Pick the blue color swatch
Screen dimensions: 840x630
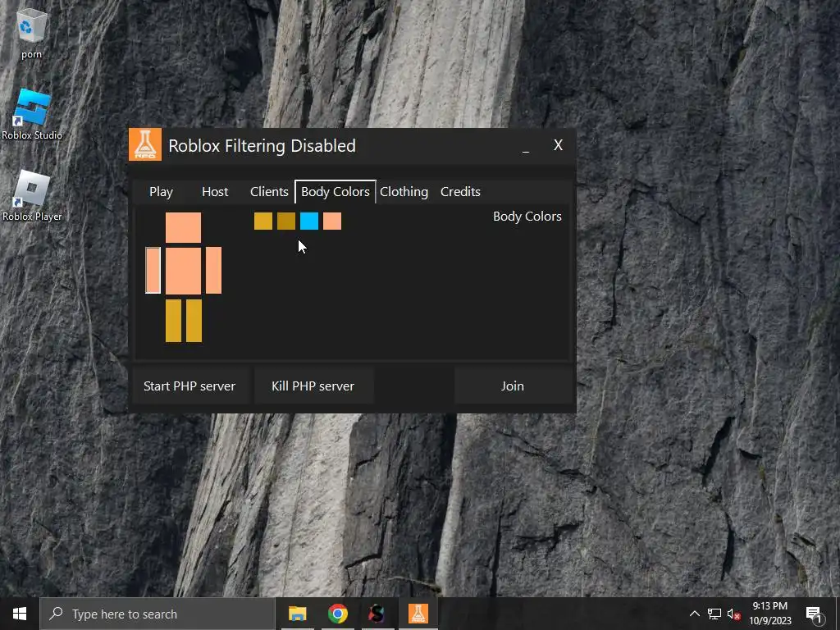309,221
